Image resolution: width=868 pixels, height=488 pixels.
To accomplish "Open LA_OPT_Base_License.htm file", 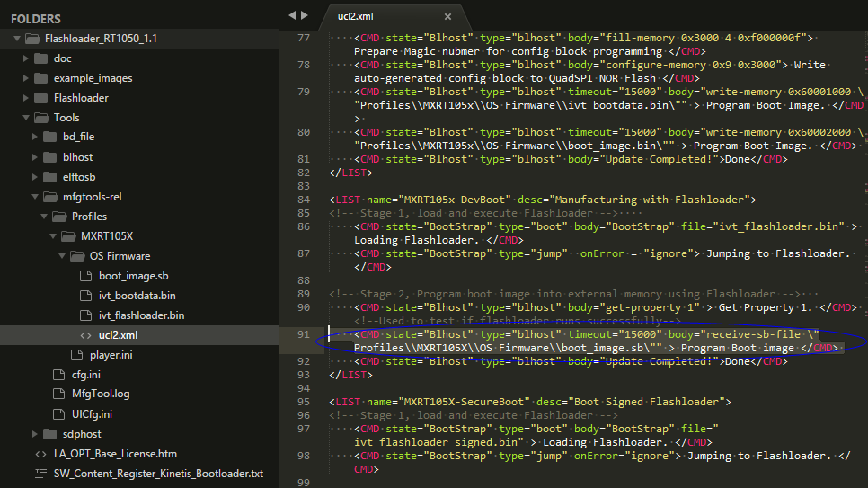I will point(115,454).
